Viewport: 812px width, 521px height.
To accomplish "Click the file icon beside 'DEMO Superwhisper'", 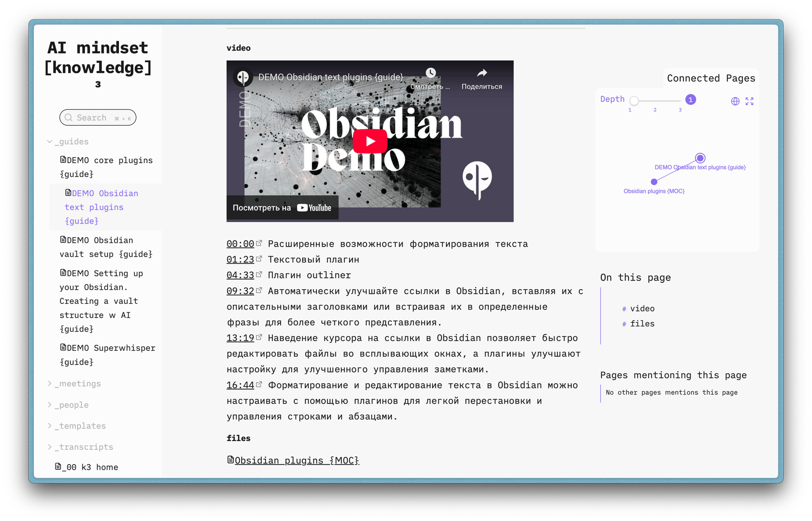I will (63, 347).
